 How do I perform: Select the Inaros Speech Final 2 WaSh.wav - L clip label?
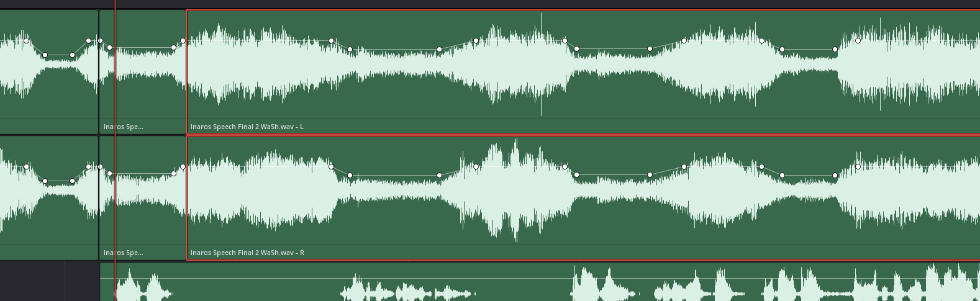247,127
